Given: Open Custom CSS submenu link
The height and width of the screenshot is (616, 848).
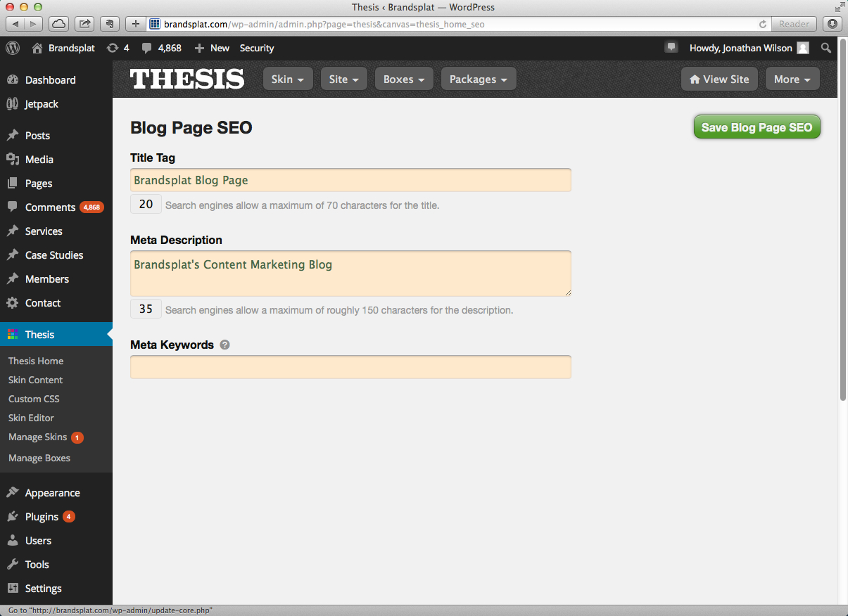Looking at the screenshot, I should pyautogui.click(x=34, y=399).
